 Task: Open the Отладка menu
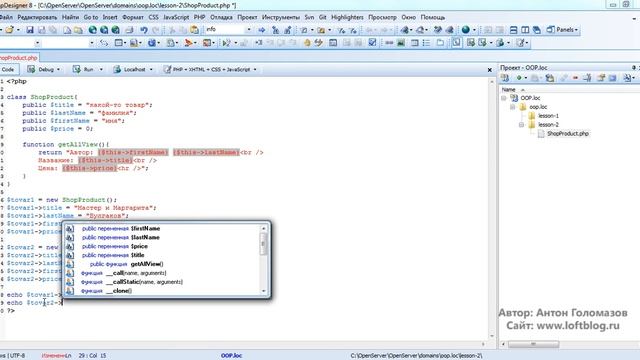point(221,17)
